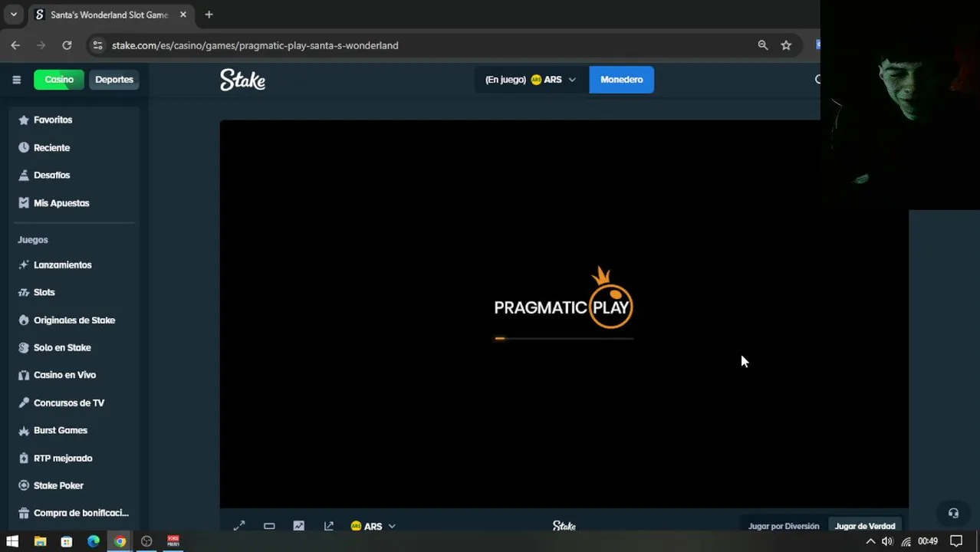Screen dimensions: 980x552
Task: Show hidden system tray icons
Action: pyautogui.click(x=870, y=541)
